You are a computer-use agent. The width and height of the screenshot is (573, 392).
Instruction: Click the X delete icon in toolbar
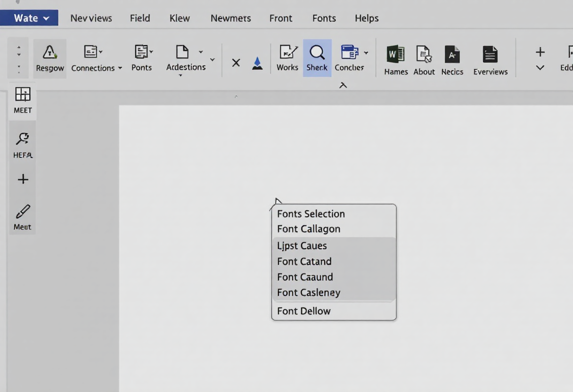click(236, 63)
